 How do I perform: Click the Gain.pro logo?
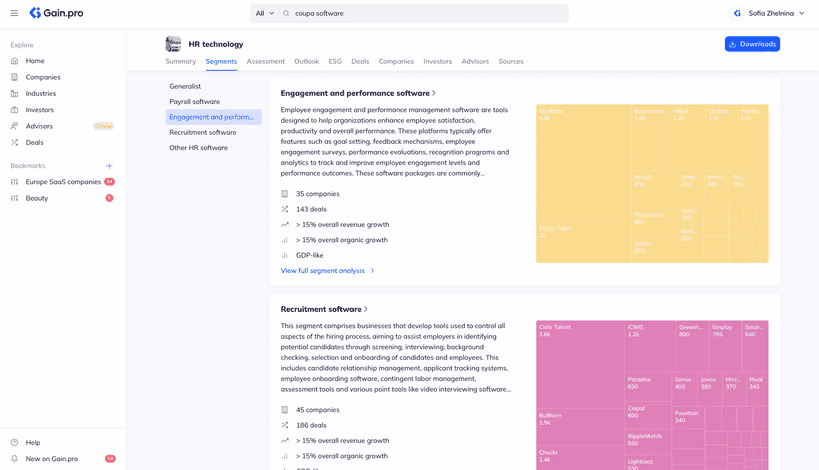(56, 13)
